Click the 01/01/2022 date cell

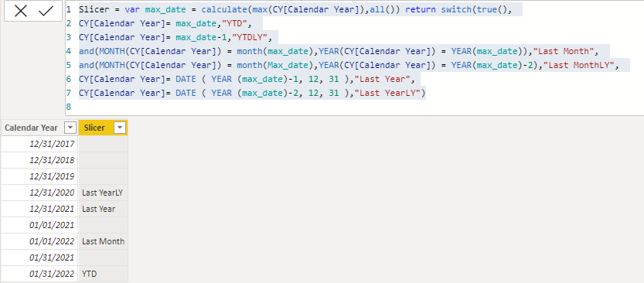pos(39,241)
